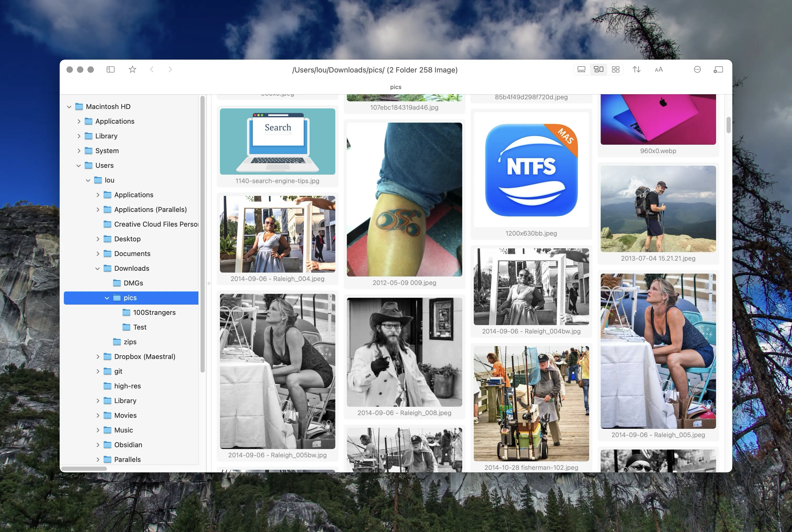Click the 85b4f49d298f720d.jpeg file name
The height and width of the screenshot is (532, 792).
coord(531,97)
